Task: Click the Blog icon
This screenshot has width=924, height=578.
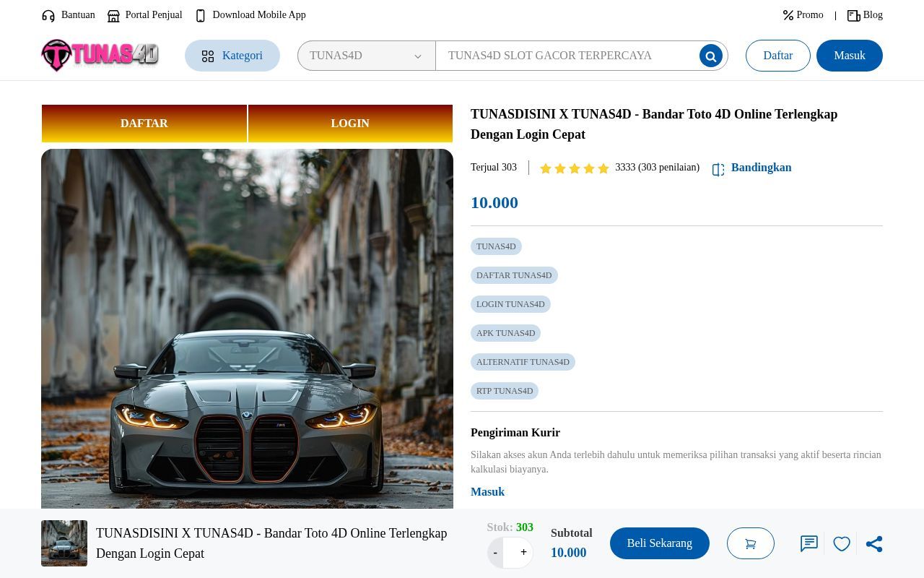Action: coord(854,15)
